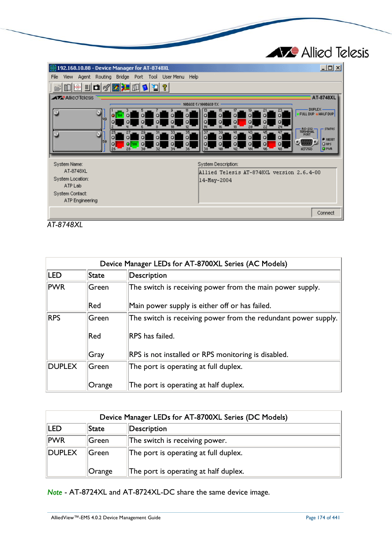Viewport: 392px width, 555px height.
Task: Open the File menu
Action: (x=55, y=77)
